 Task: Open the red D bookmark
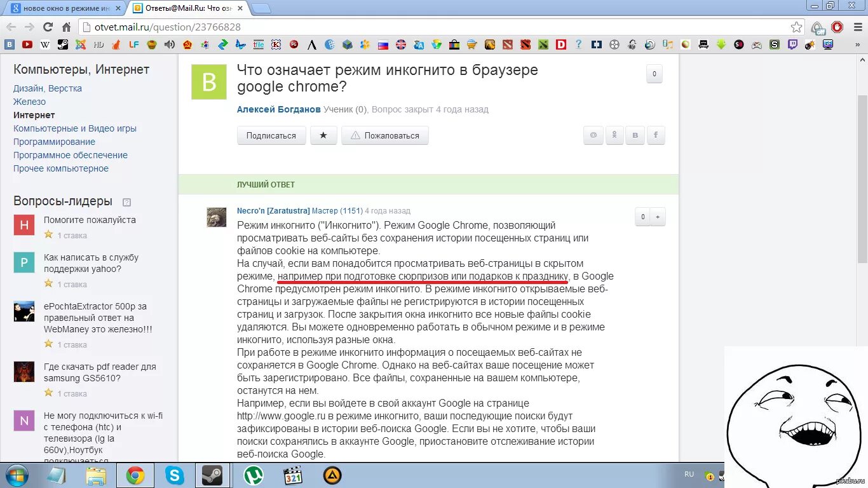pos(561,44)
